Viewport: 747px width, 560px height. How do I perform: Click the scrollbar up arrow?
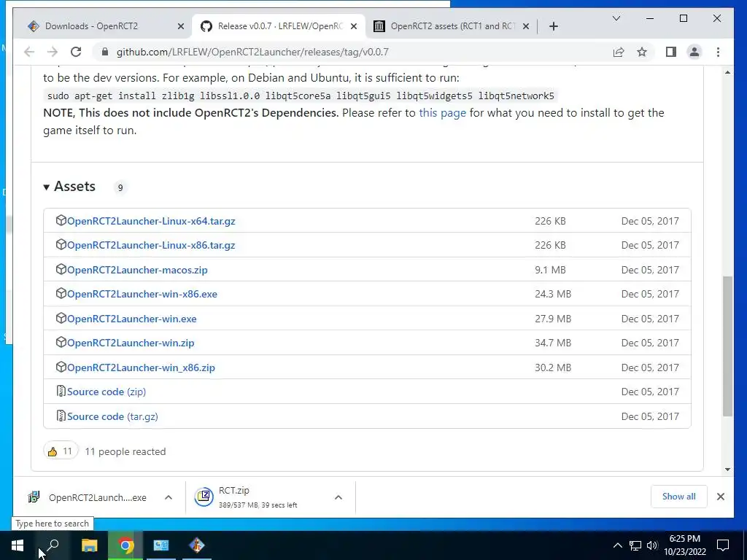[x=727, y=72]
